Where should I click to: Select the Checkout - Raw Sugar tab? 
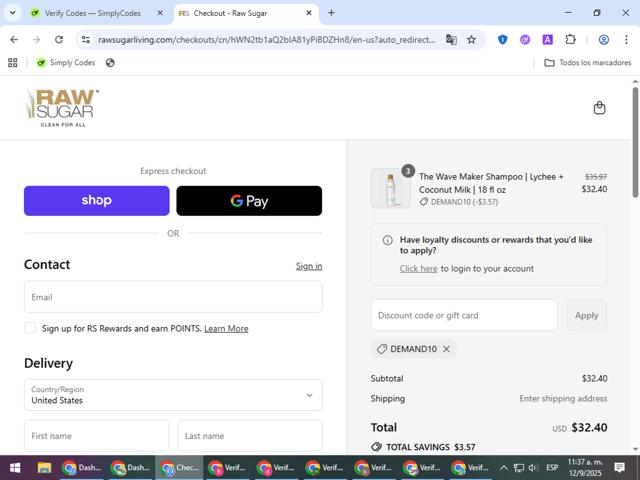click(x=230, y=13)
